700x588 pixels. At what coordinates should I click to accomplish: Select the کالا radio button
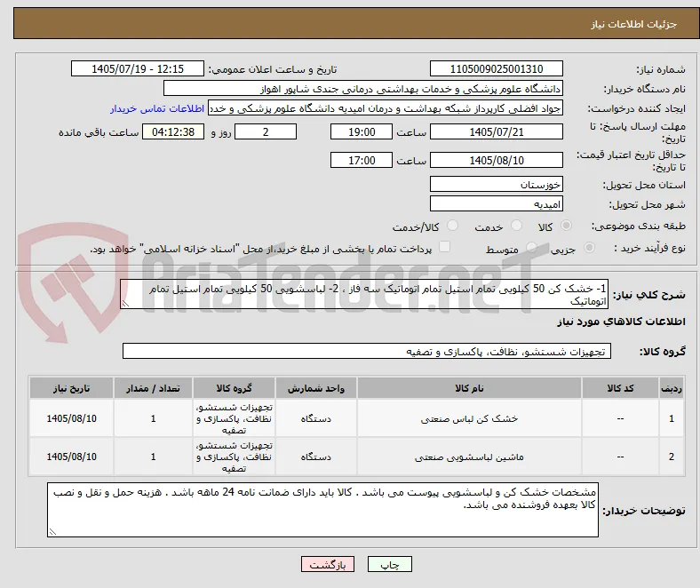coord(566,226)
